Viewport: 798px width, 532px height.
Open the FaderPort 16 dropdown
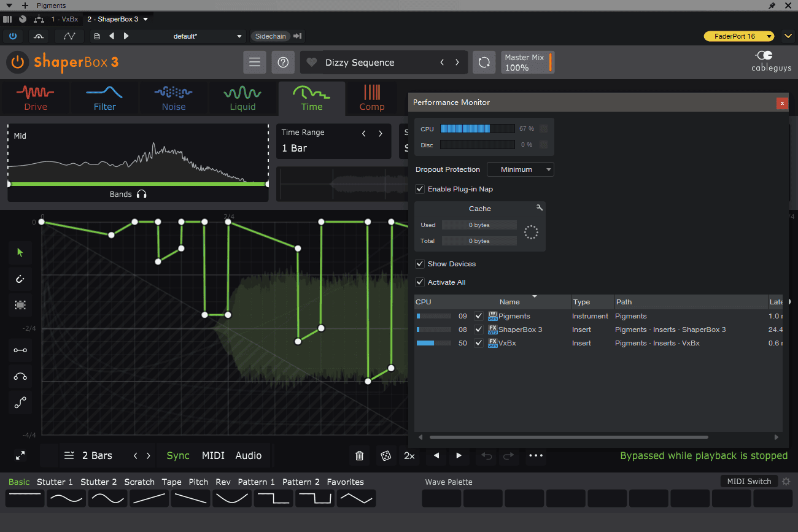[739, 36]
